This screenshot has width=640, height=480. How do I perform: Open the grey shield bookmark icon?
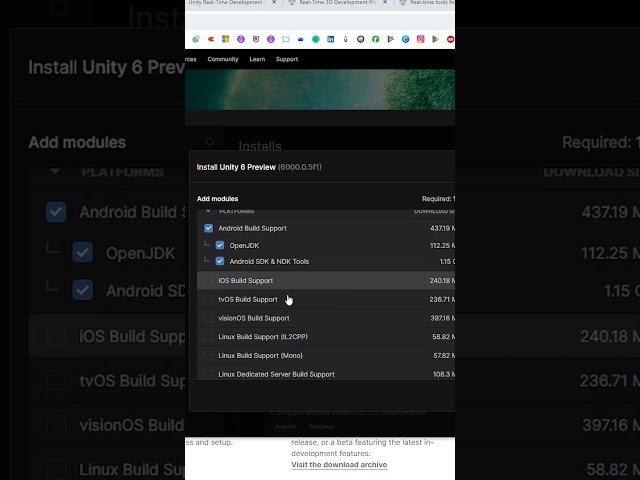[256, 39]
